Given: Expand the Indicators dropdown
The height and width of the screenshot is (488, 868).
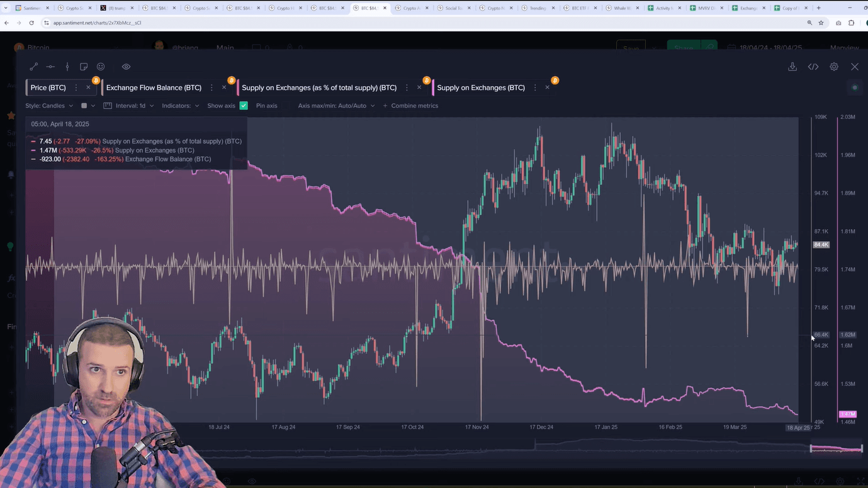Looking at the screenshot, I should 180,106.
